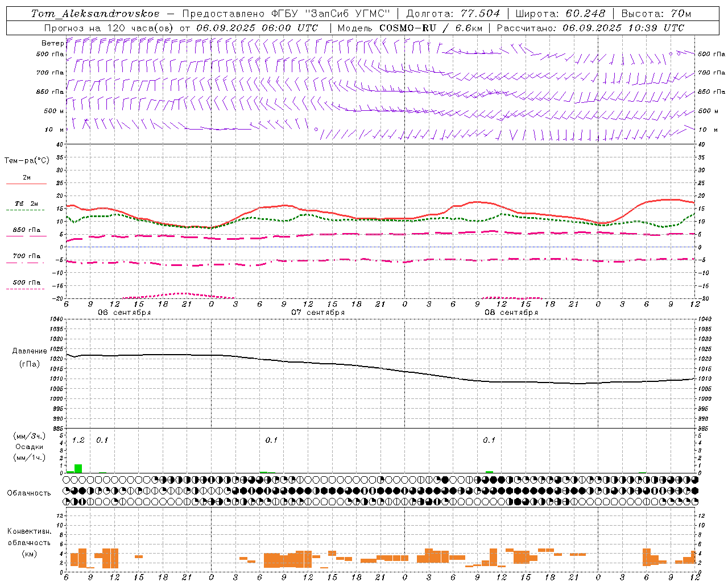Click the dash-dot 700 гПа legend line
The width and height of the screenshot is (728, 582).
click(x=25, y=263)
